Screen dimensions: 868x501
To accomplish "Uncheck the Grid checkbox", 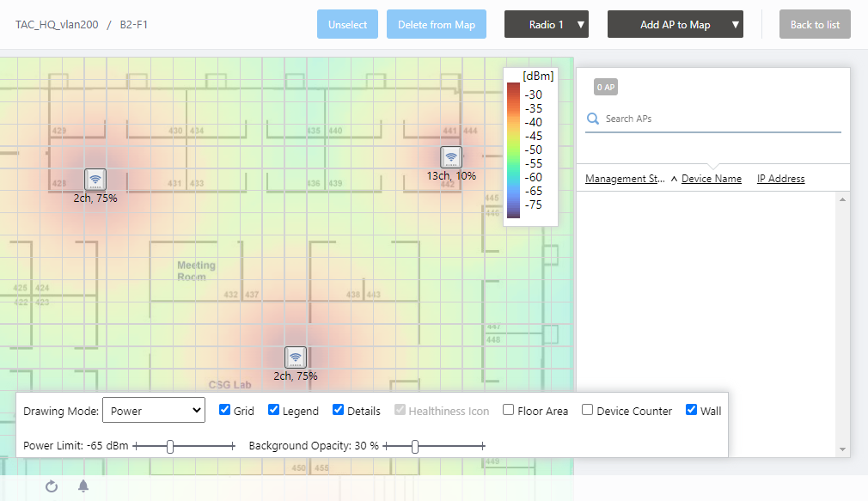I will click(225, 411).
